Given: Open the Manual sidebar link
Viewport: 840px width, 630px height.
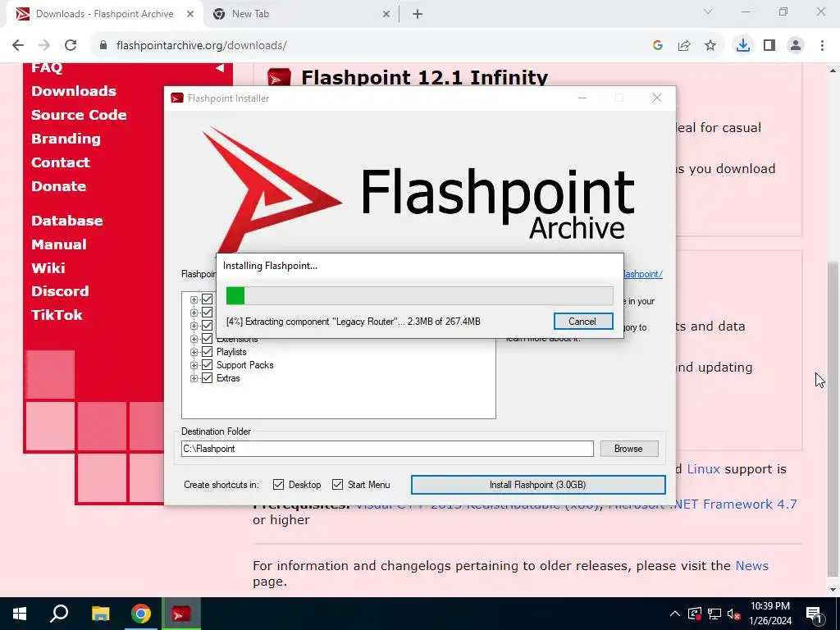Looking at the screenshot, I should click(59, 244).
